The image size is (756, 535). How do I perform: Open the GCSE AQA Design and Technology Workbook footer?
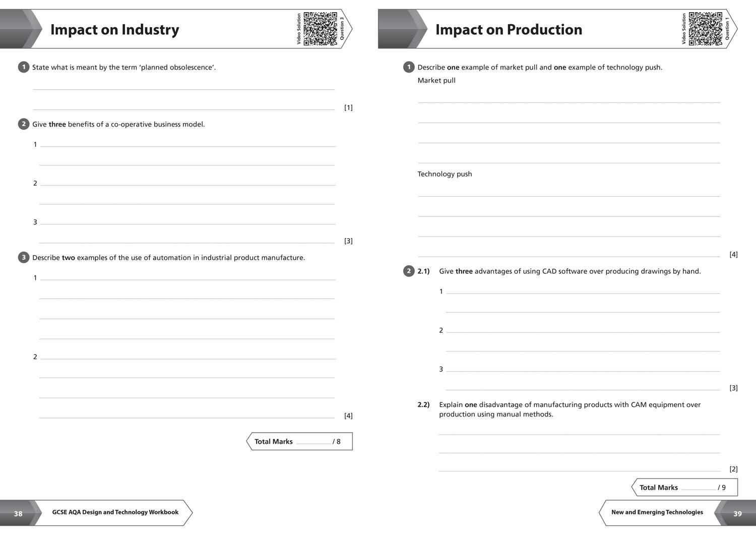115,512
